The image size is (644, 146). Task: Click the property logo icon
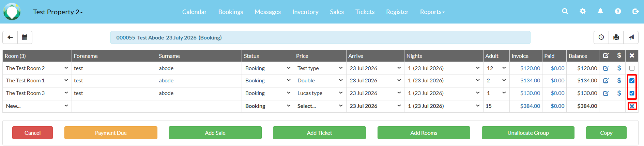click(12, 12)
